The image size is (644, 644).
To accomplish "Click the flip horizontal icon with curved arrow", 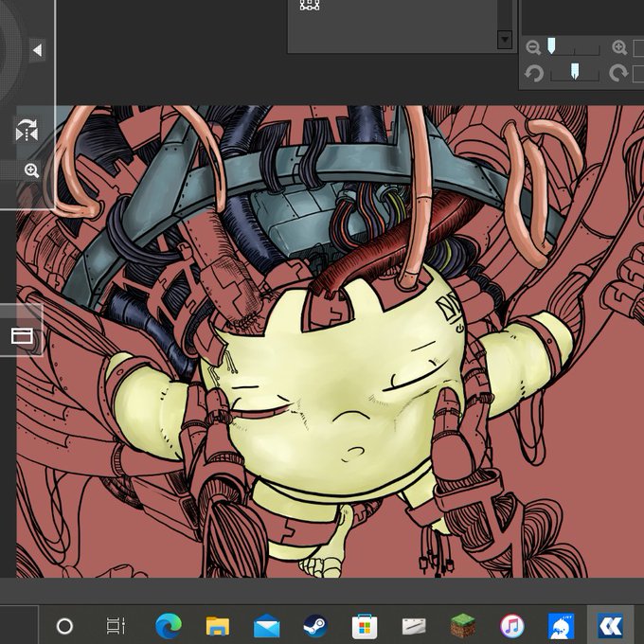I will tap(27, 130).
